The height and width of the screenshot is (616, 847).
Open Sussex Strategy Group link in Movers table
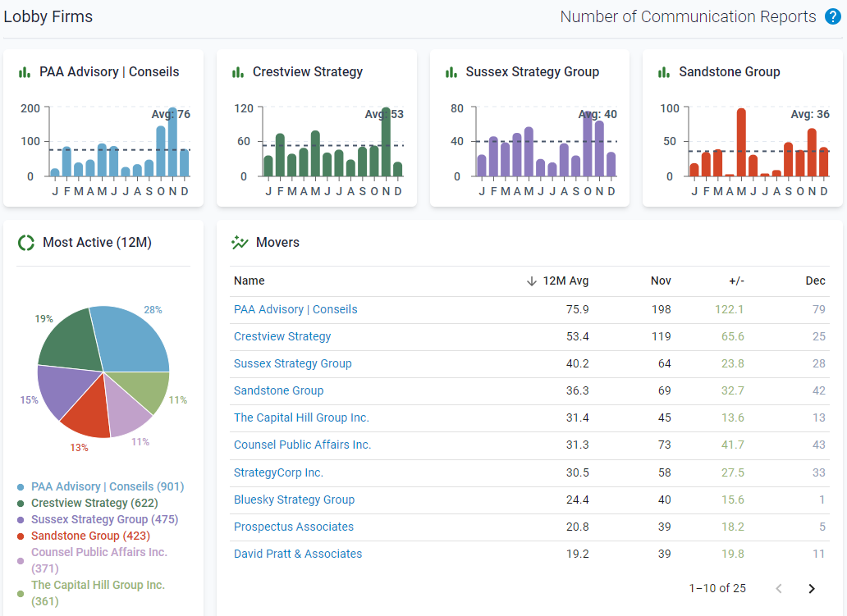[292, 363]
